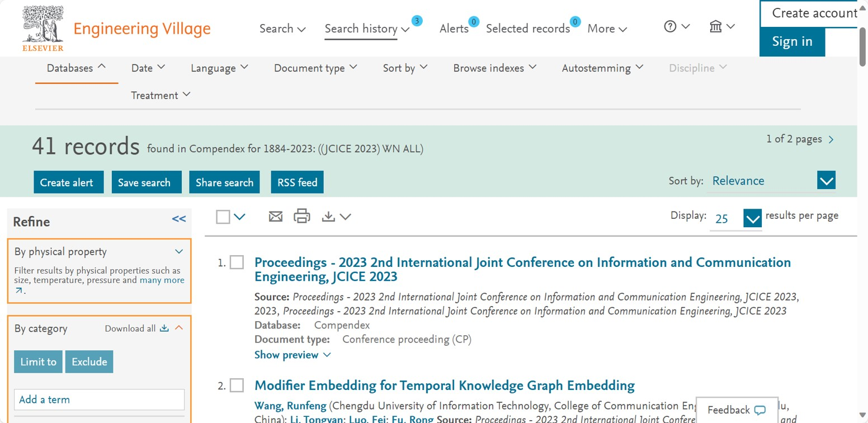868x423 pixels.
Task: Toggle the select-all records checkbox
Action: (x=223, y=217)
